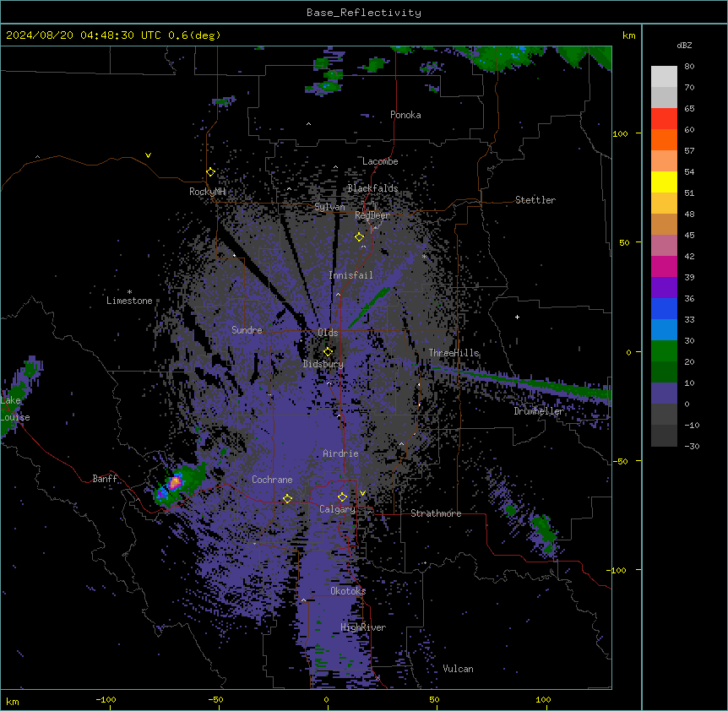This screenshot has width=728, height=711.
Task: Click the Lake Louise label at left edge
Action: coord(14,409)
